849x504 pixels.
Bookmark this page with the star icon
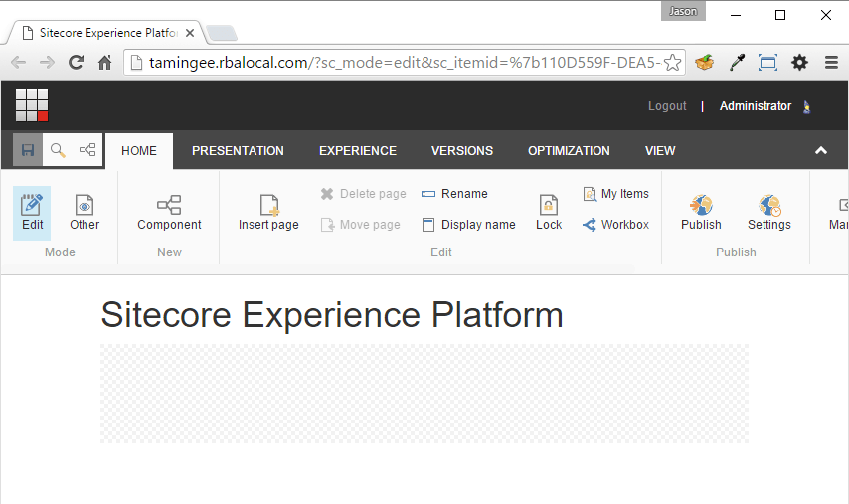coord(673,63)
